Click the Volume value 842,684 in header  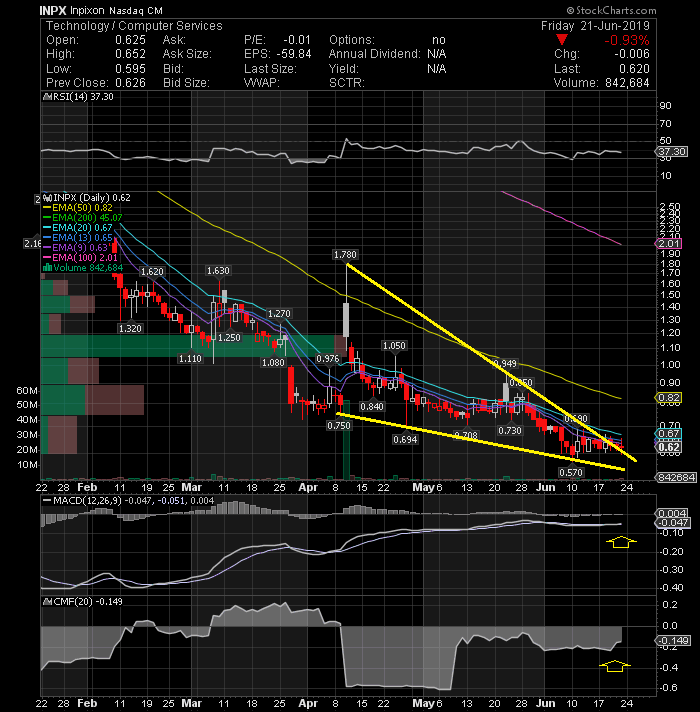click(x=627, y=83)
